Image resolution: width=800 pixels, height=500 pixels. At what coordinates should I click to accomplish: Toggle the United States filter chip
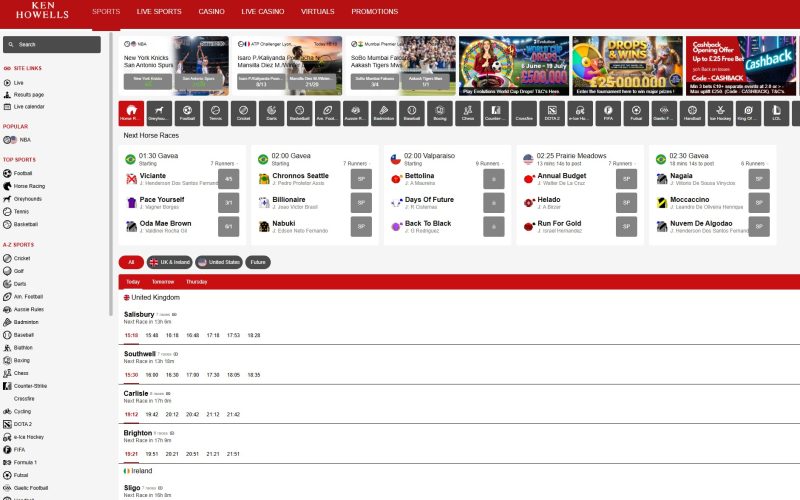tap(219, 262)
